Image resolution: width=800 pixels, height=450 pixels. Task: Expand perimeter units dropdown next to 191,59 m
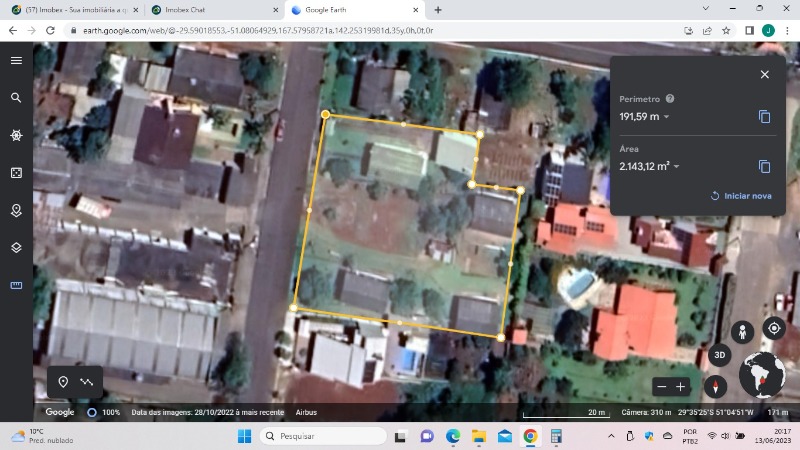(x=667, y=117)
